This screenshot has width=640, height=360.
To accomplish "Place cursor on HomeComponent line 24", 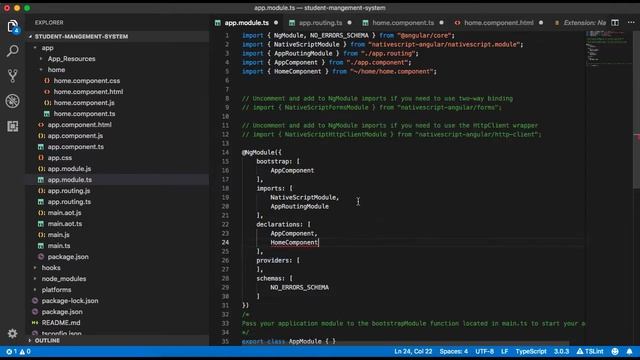I will 294,242.
